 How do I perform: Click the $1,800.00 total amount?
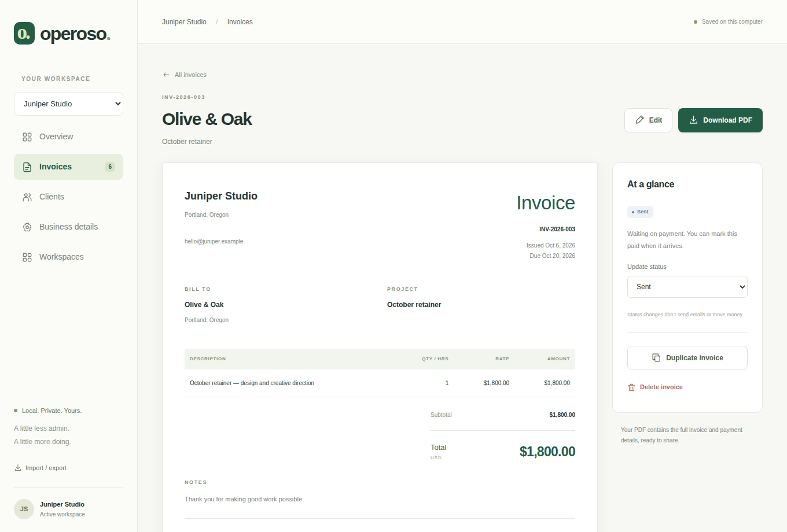pos(547,452)
